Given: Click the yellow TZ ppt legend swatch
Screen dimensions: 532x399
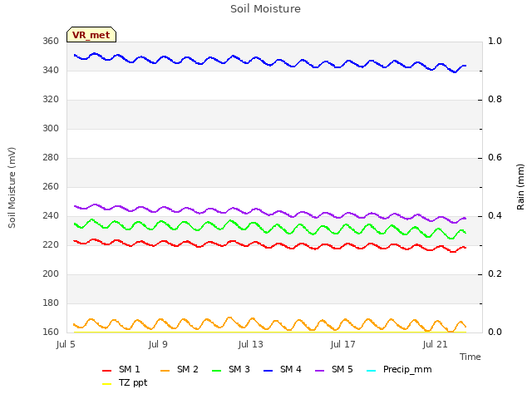Looking at the screenshot, I should coord(107,384).
